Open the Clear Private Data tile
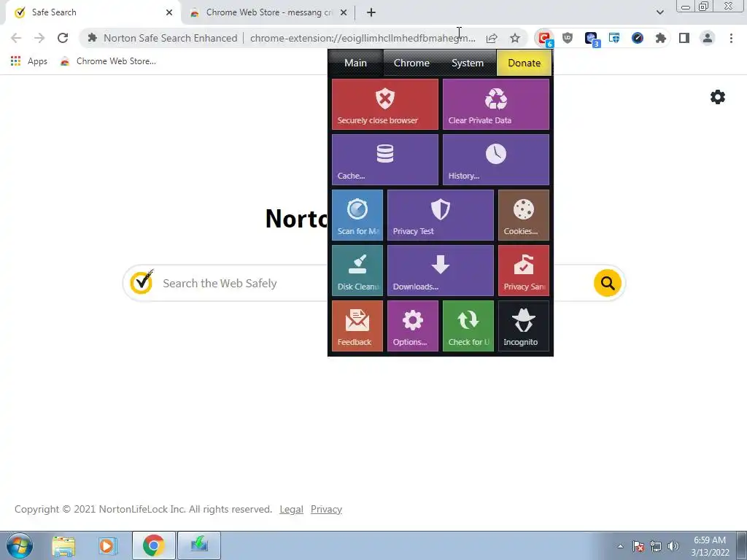 (496, 104)
